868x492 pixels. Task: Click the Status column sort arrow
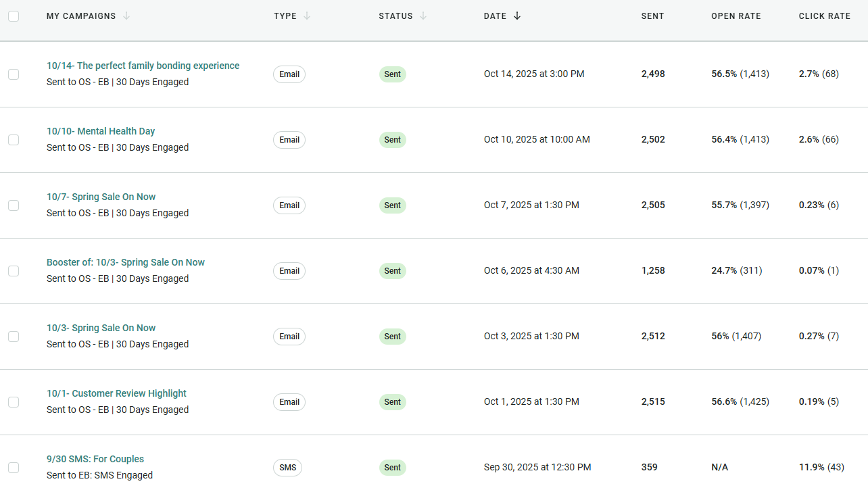(423, 16)
